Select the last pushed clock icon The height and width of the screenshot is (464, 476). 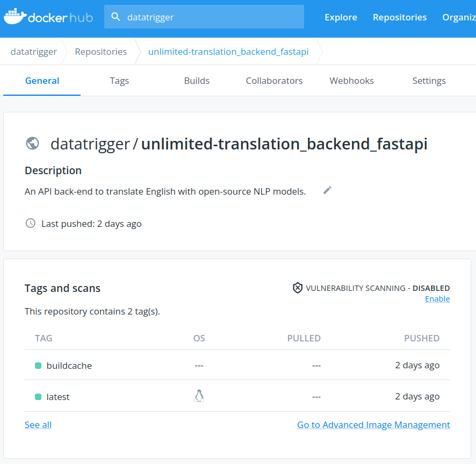(x=31, y=223)
